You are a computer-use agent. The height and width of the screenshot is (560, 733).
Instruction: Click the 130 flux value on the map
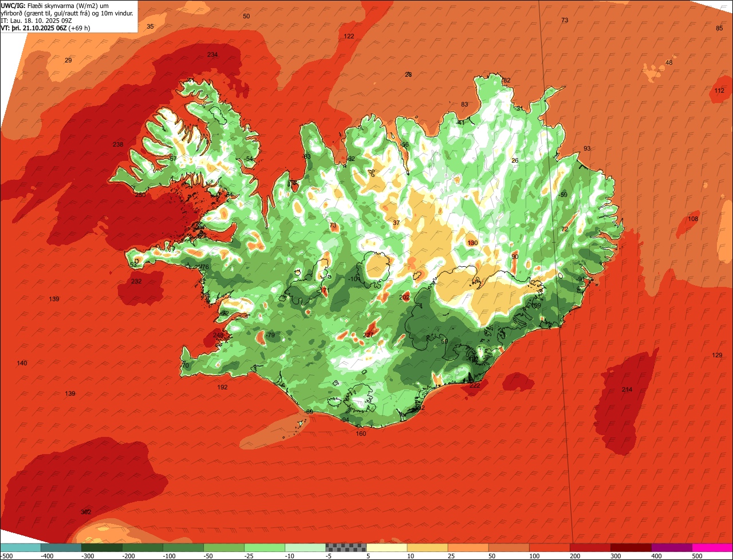(472, 243)
